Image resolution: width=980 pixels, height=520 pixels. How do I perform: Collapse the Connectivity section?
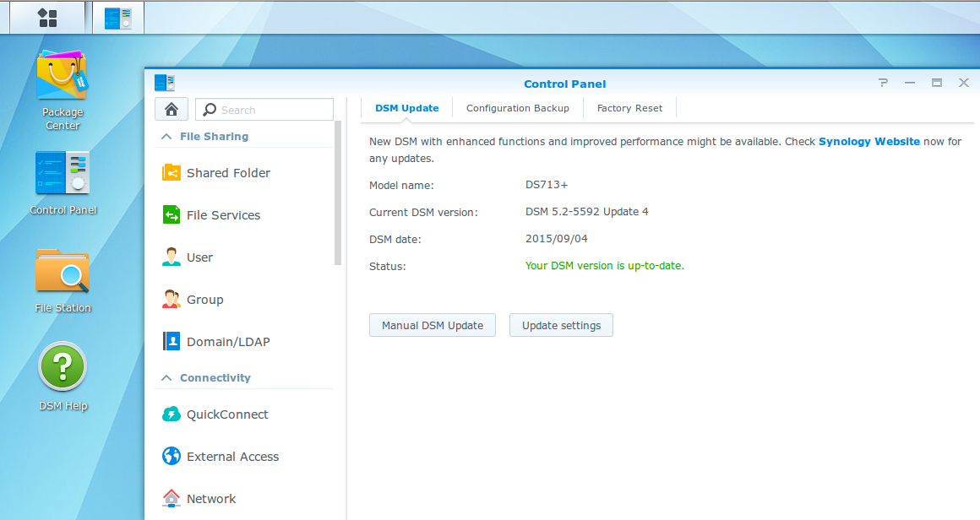166,378
